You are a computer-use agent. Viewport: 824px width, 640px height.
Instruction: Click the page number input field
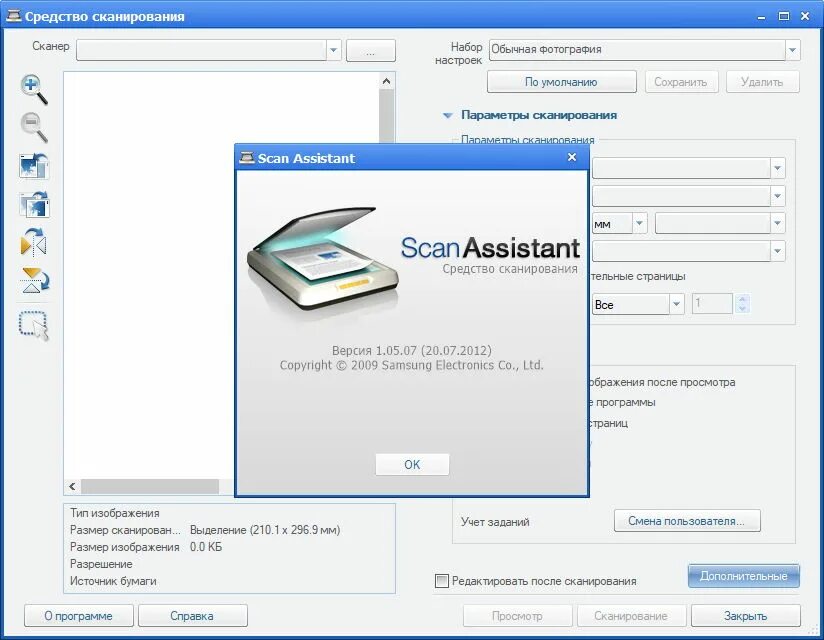(x=712, y=304)
